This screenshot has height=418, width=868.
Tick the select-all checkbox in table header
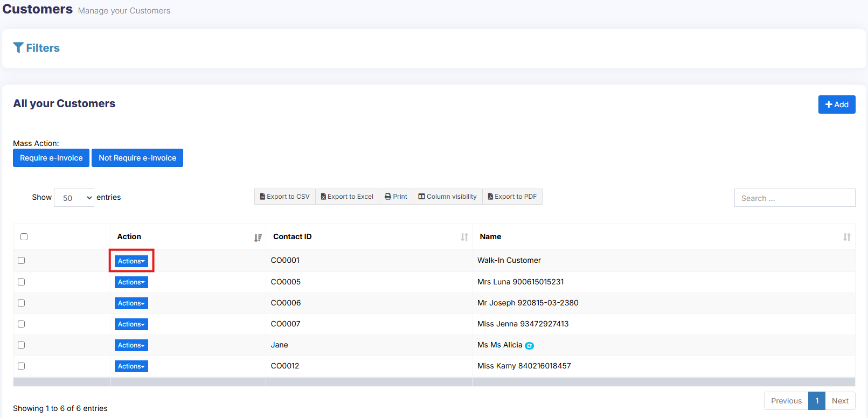point(24,236)
